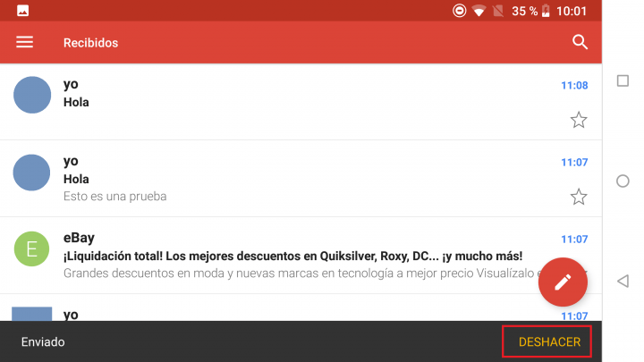This screenshot has width=644, height=362.
Task: Tap the 35 % battery percentage
Action: coord(524,11)
